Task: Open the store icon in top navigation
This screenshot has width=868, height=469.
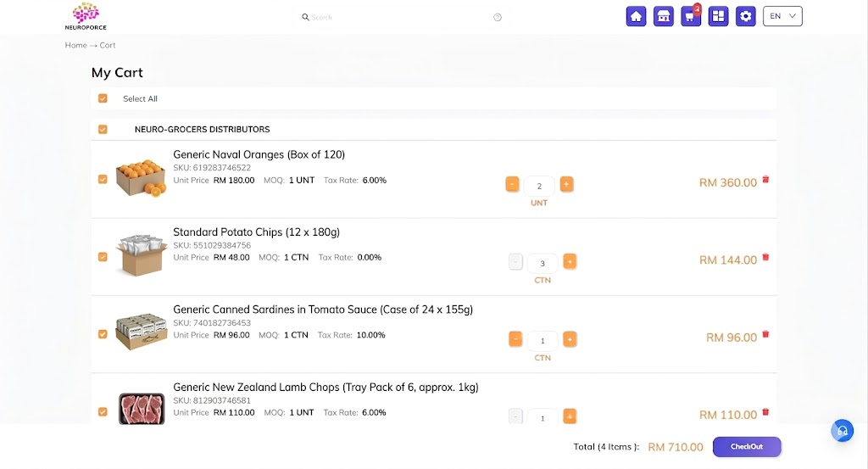Action: pyautogui.click(x=663, y=16)
